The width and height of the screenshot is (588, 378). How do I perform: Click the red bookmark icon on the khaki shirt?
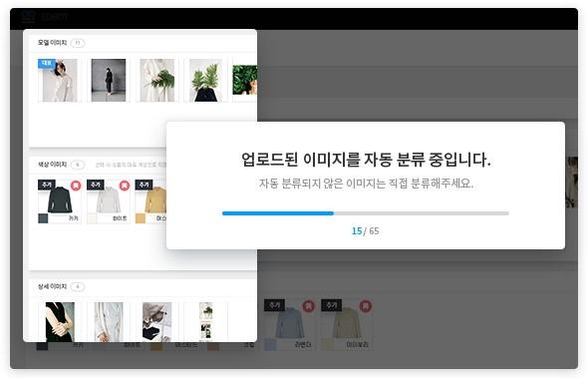(76, 185)
